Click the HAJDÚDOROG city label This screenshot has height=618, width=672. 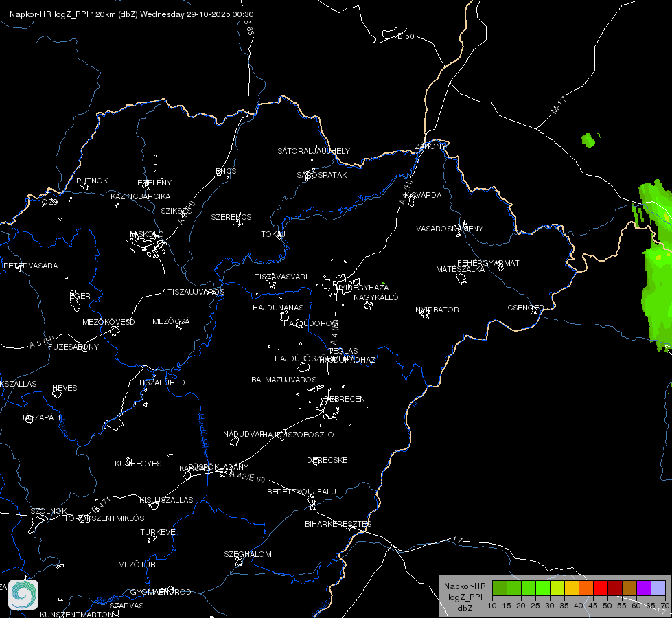coord(312,323)
